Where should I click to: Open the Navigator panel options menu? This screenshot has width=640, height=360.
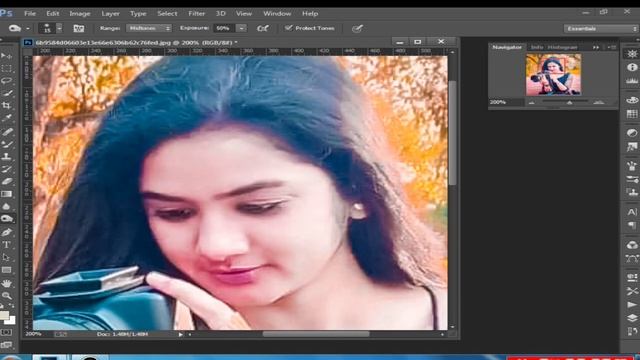click(x=611, y=47)
